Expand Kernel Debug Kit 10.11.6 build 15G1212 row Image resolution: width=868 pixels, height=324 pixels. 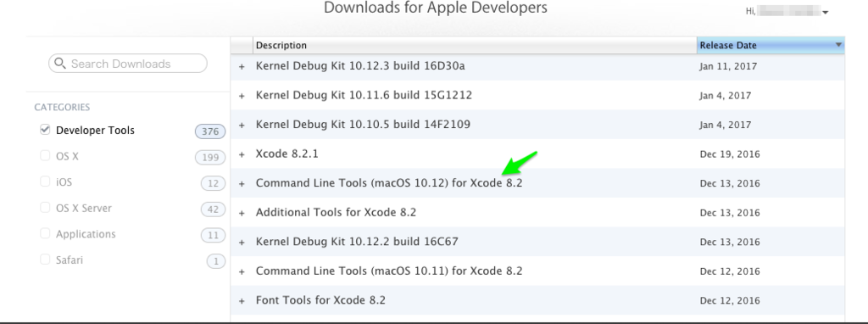click(x=242, y=96)
